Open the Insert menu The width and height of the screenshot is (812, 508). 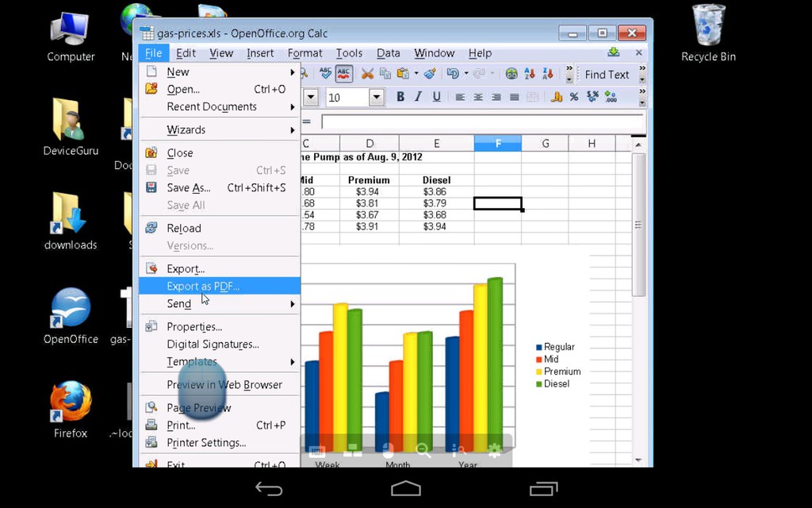coord(260,53)
